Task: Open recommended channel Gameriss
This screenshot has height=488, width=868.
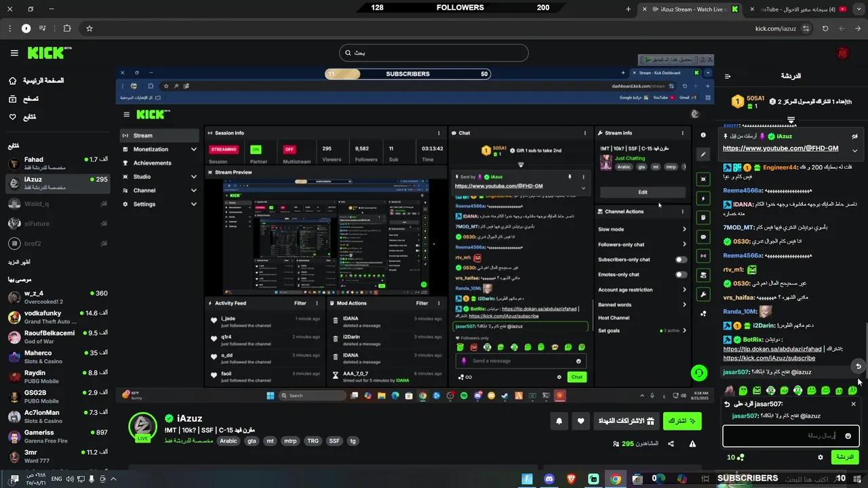Action: tap(58, 436)
